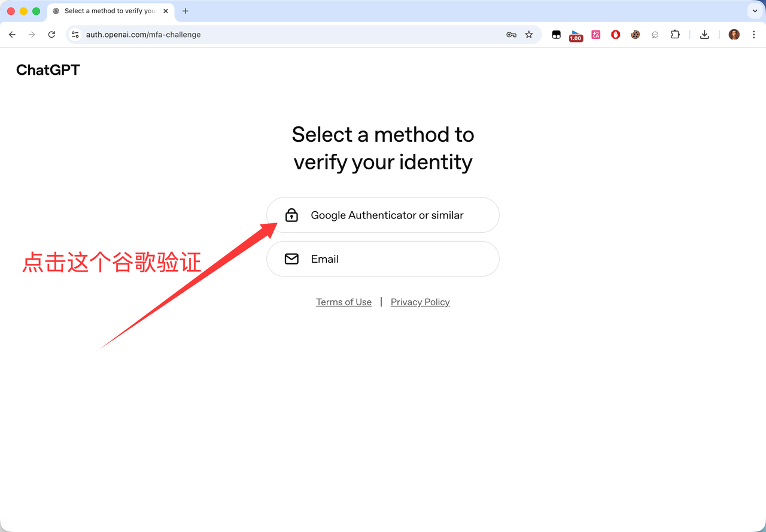
Task: Bookmark this page with the star
Action: point(529,35)
